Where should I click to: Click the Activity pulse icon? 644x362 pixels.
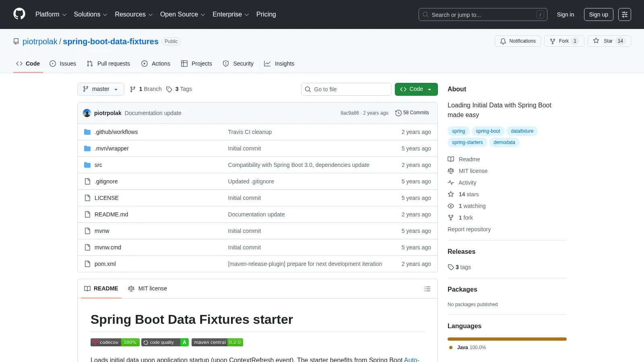[x=451, y=183]
